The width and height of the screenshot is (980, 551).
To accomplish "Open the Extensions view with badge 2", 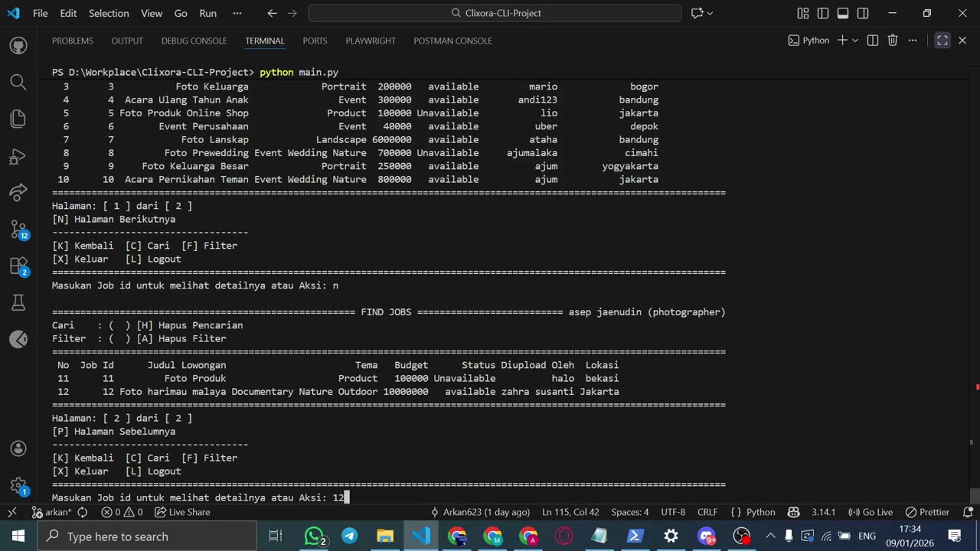I will tap(18, 266).
